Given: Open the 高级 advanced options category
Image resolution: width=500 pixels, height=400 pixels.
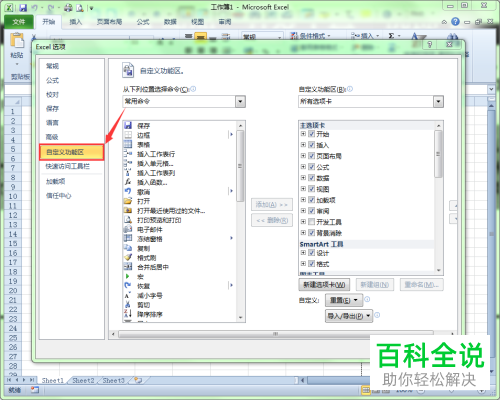Looking at the screenshot, I should [x=52, y=137].
